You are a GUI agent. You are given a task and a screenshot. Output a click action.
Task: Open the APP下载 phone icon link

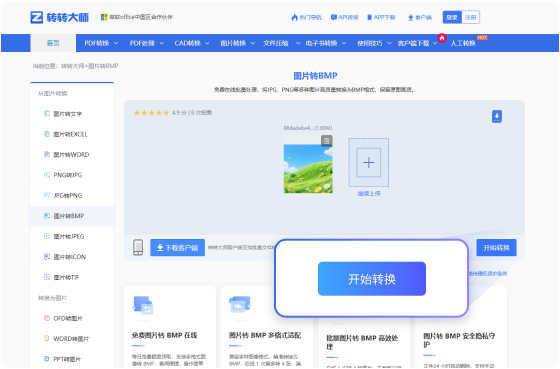coord(381,17)
